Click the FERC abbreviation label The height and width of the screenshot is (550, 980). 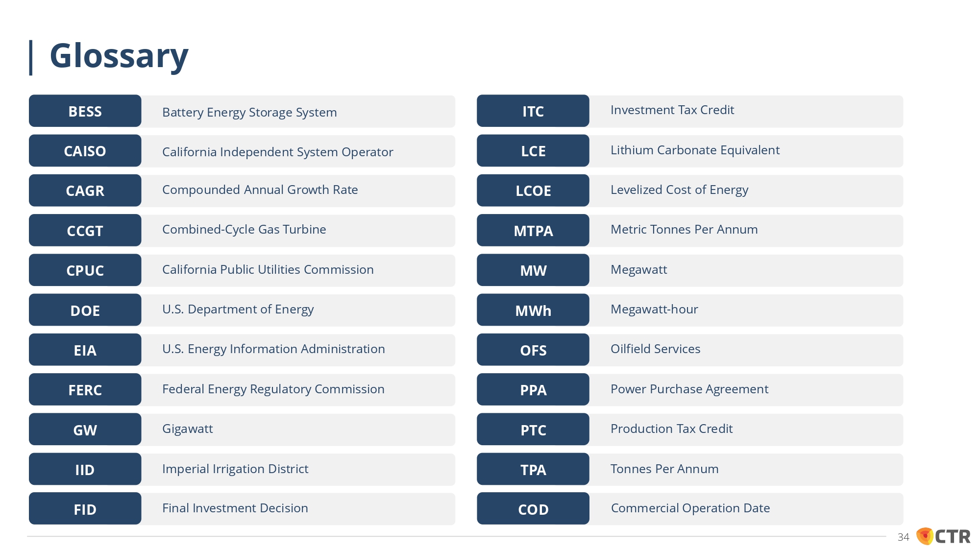point(85,389)
